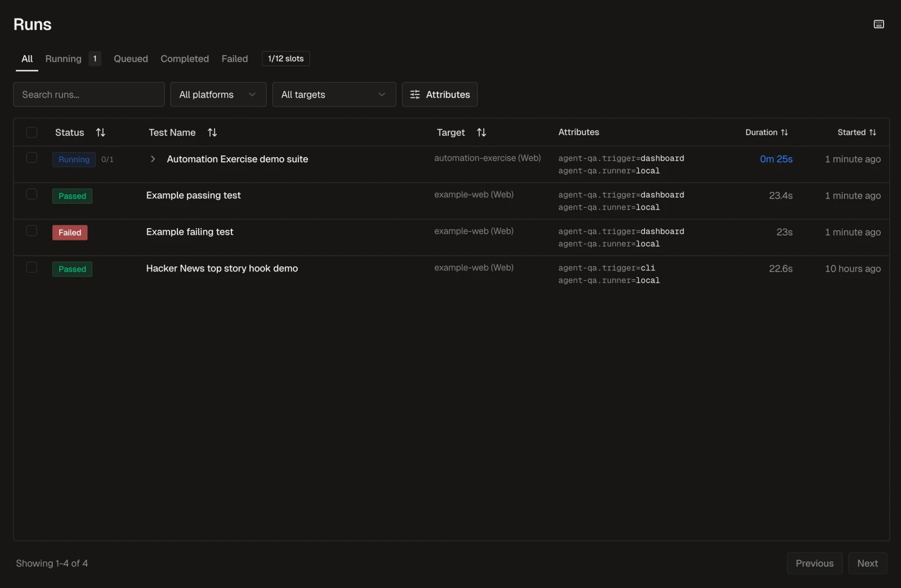Switch to the Failed tab
The height and width of the screenshot is (588, 901).
point(235,59)
